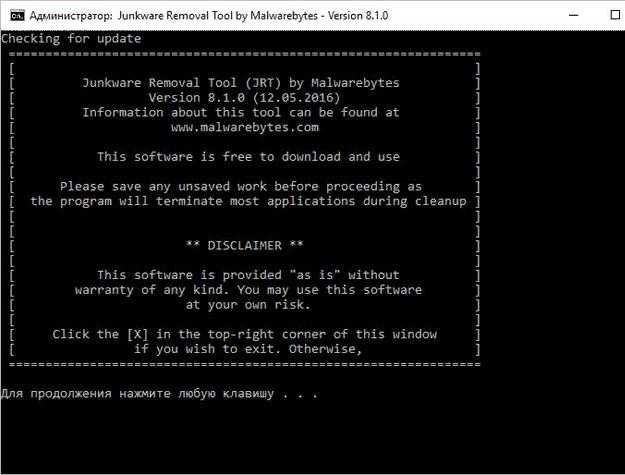The image size is (625, 475).
Task: Click 'Junkware Removal Tool (JRT) by Malwarebytes' heading
Action: pos(241,83)
